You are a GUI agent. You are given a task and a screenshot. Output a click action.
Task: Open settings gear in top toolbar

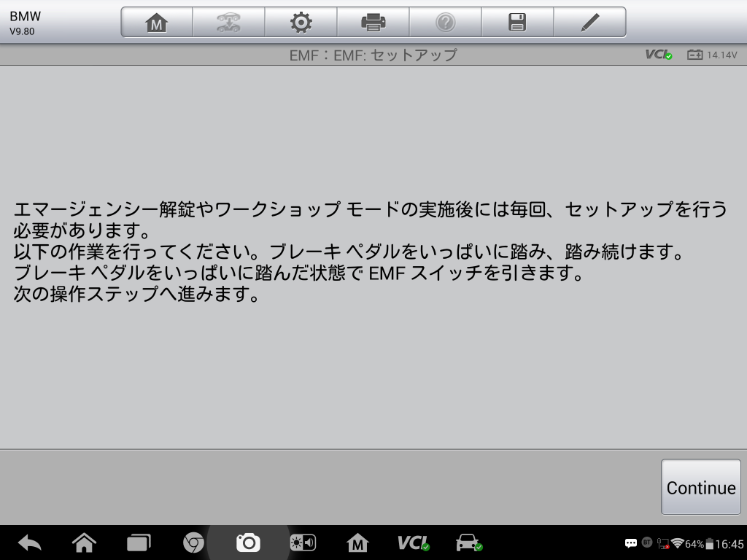tap(301, 23)
